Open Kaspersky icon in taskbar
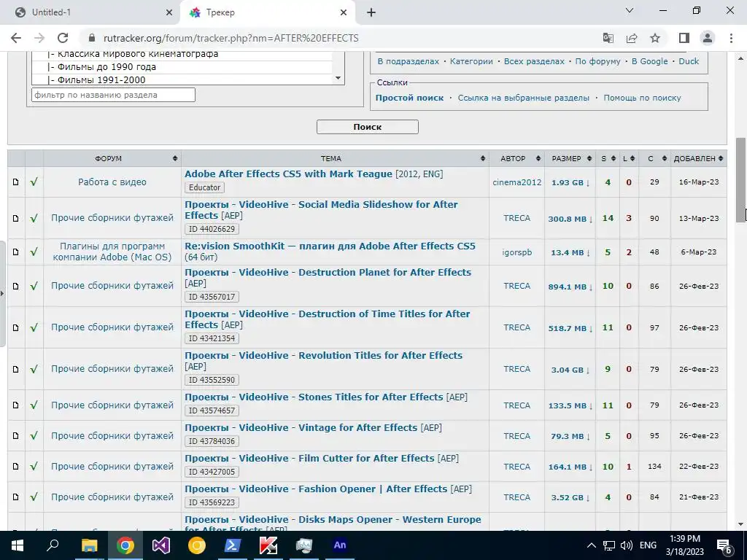The width and height of the screenshot is (747, 560). [x=268, y=545]
